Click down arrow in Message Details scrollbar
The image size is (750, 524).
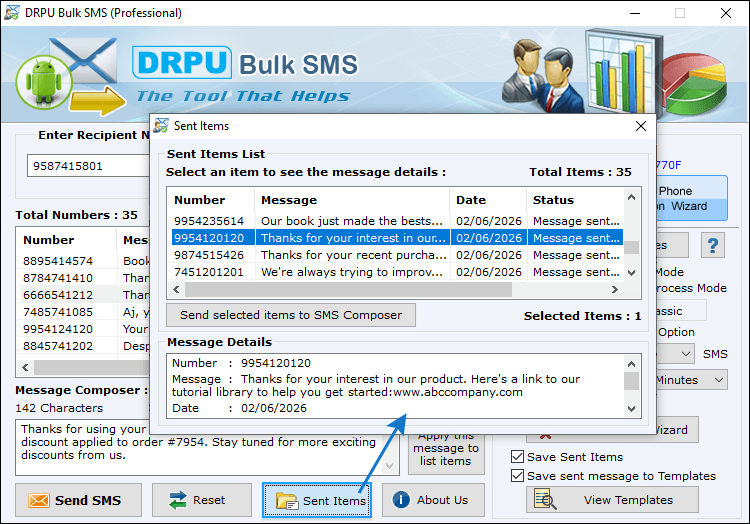pos(631,408)
